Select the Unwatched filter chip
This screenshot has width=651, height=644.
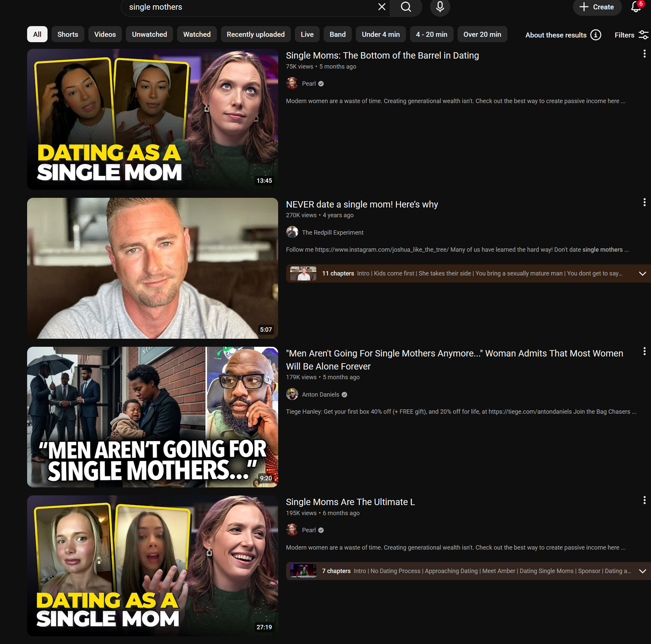point(149,34)
